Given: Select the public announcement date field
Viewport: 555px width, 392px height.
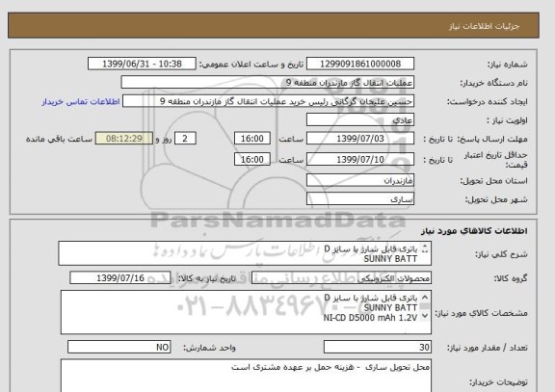Looking at the screenshot, I should click(142, 64).
